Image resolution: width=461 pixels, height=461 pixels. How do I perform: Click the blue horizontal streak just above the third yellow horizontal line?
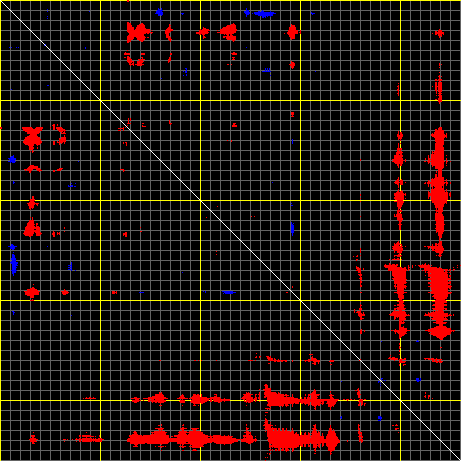coord(229,292)
